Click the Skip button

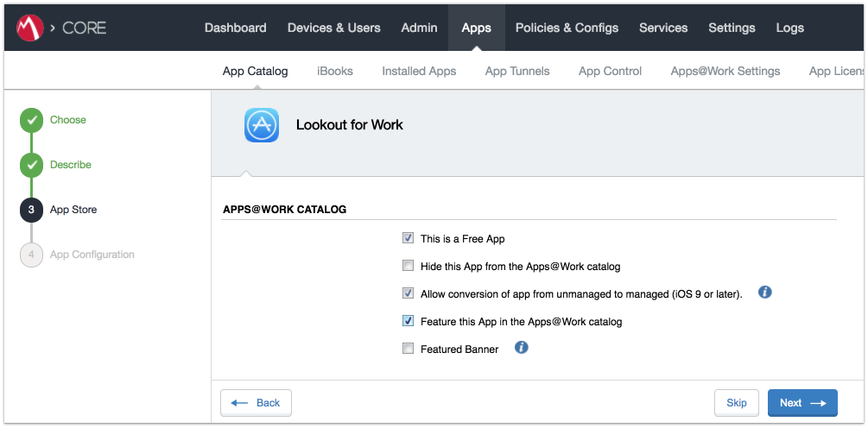point(736,403)
